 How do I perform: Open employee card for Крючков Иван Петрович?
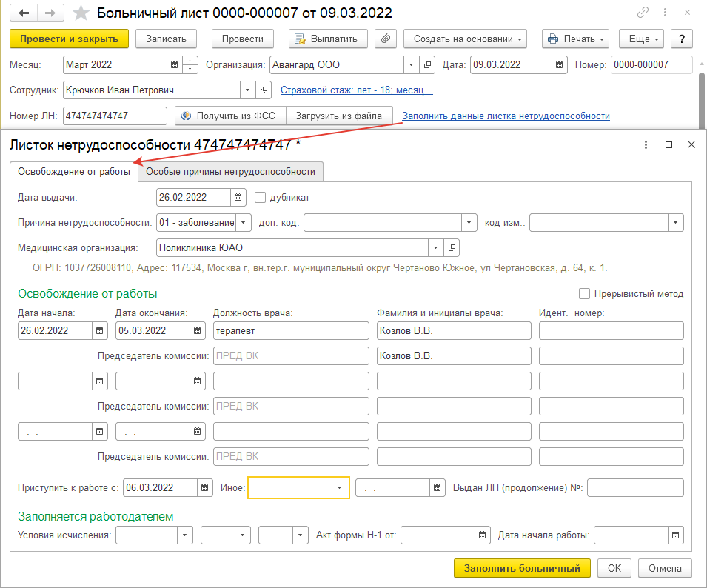point(264,90)
